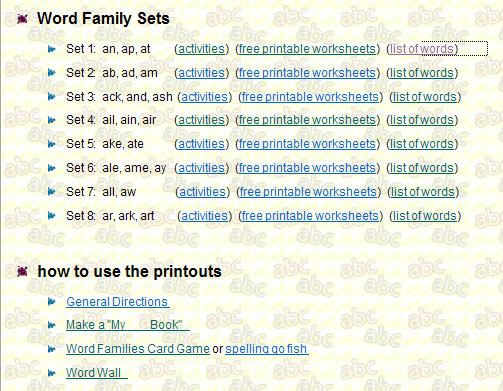View list of words for Set 4
This screenshot has height=391, width=503.
(x=422, y=120)
